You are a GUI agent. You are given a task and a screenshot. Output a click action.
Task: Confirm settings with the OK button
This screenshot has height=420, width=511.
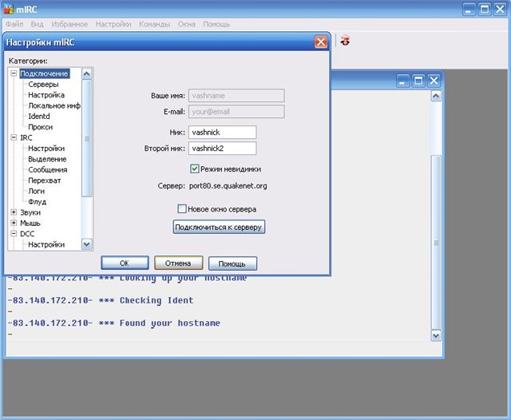click(125, 263)
